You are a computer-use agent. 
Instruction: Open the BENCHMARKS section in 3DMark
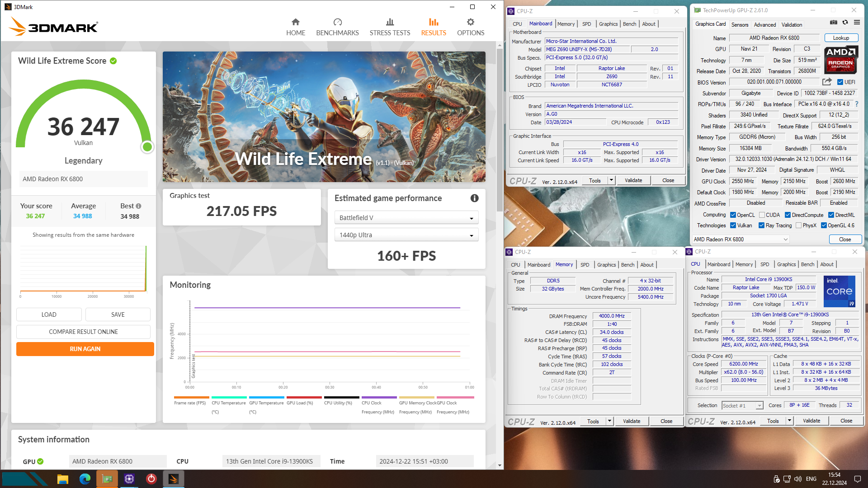[337, 27]
